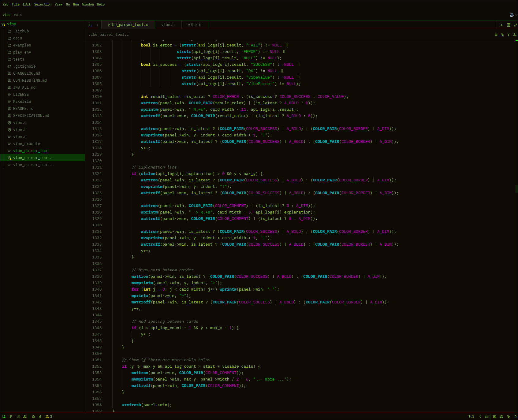Open the collaboration panel icon
This screenshot has width=518, height=420.
click(x=25, y=416)
